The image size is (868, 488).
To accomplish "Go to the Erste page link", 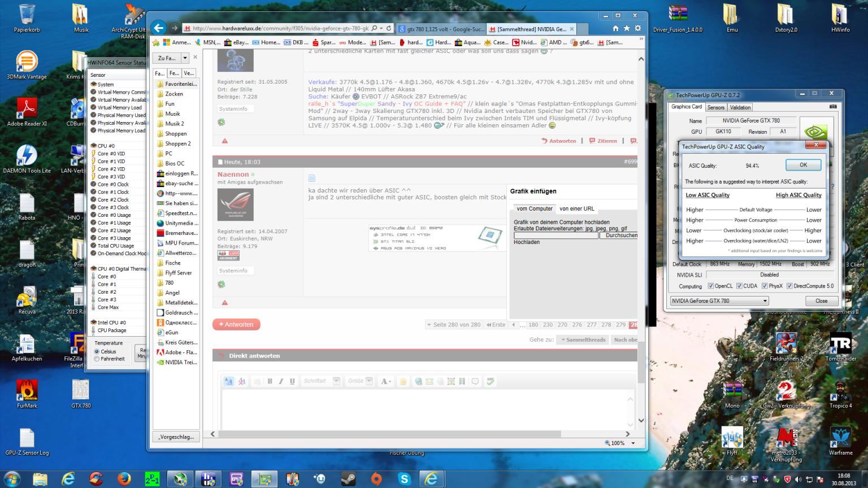I will 496,325.
